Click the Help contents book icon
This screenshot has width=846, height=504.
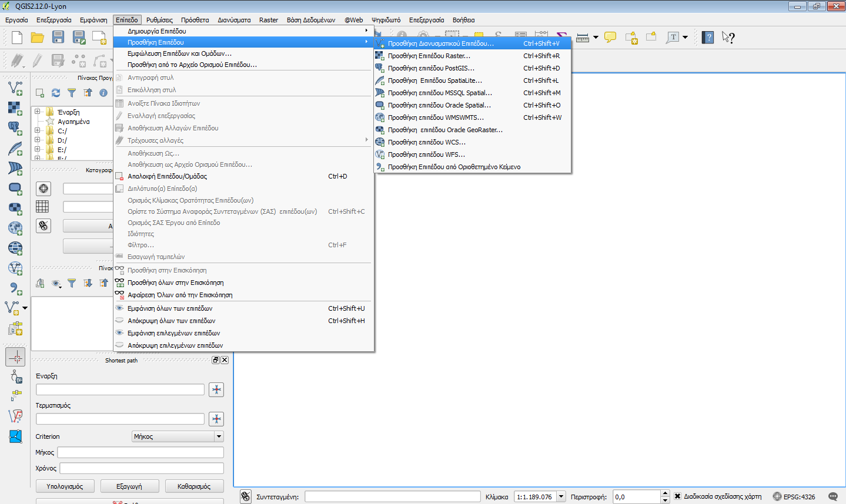pyautogui.click(x=708, y=38)
